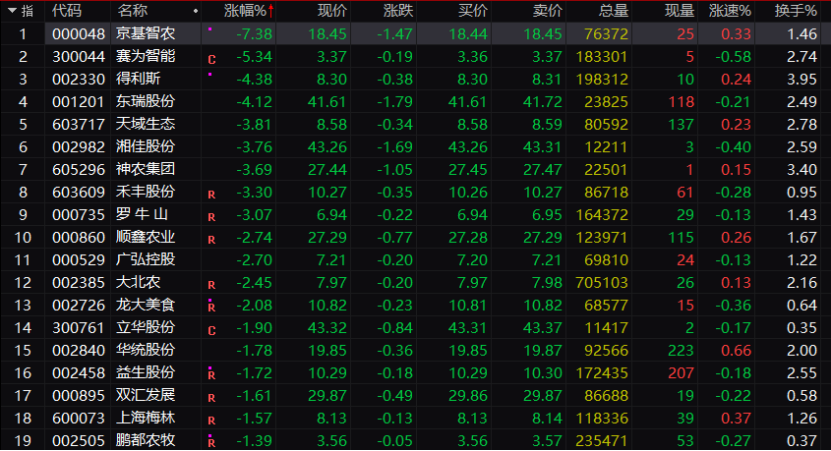831x451 pixels.
Task: Click the C marker beside 立华股份
Action: 212,331
